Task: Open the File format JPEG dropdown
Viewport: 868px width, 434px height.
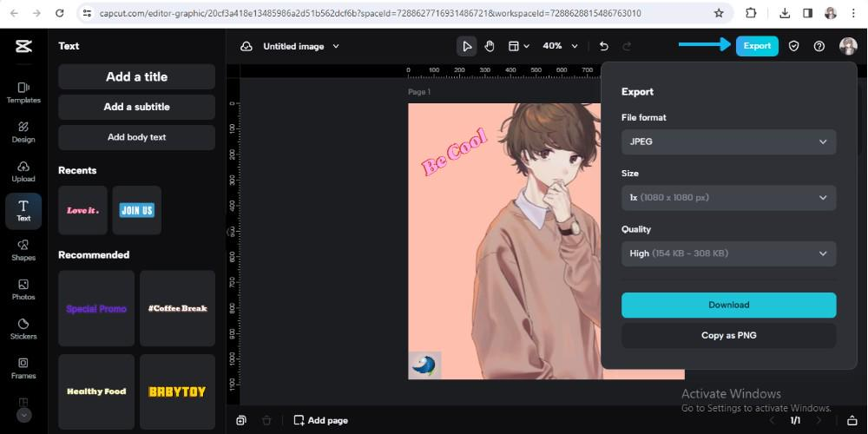Action: pyautogui.click(x=728, y=141)
